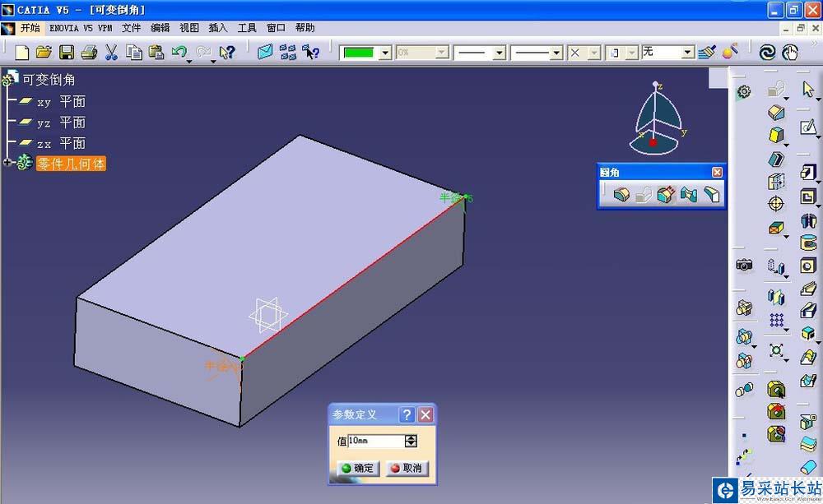Close the 圆角 floating toolbar

click(x=717, y=172)
